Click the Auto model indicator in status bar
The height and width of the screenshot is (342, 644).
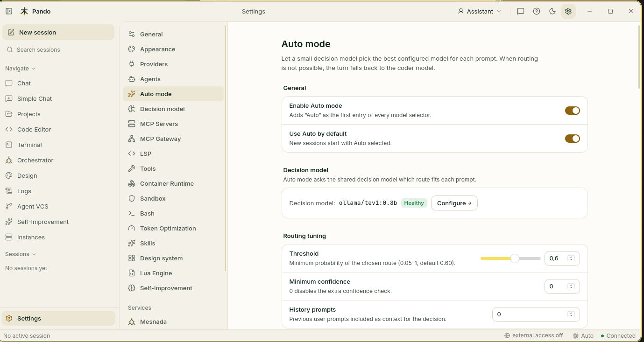pyautogui.click(x=583, y=335)
